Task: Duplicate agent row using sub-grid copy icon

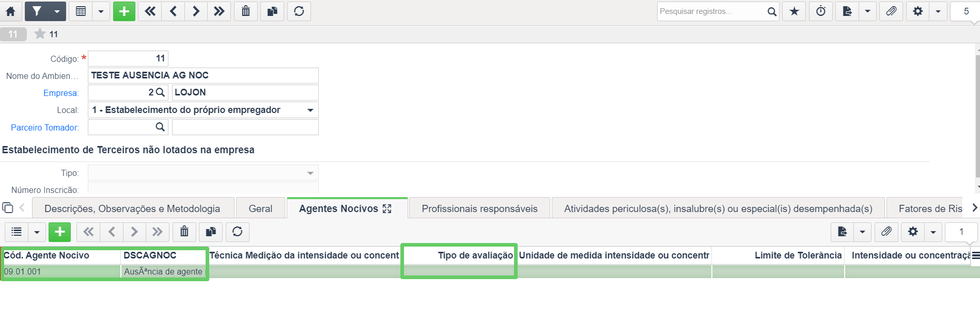Action: [211, 232]
